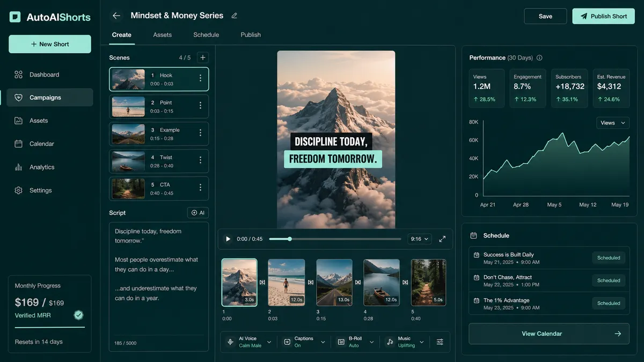Open the Views chart metric dropdown
Image resolution: width=644 pixels, height=362 pixels.
point(612,123)
